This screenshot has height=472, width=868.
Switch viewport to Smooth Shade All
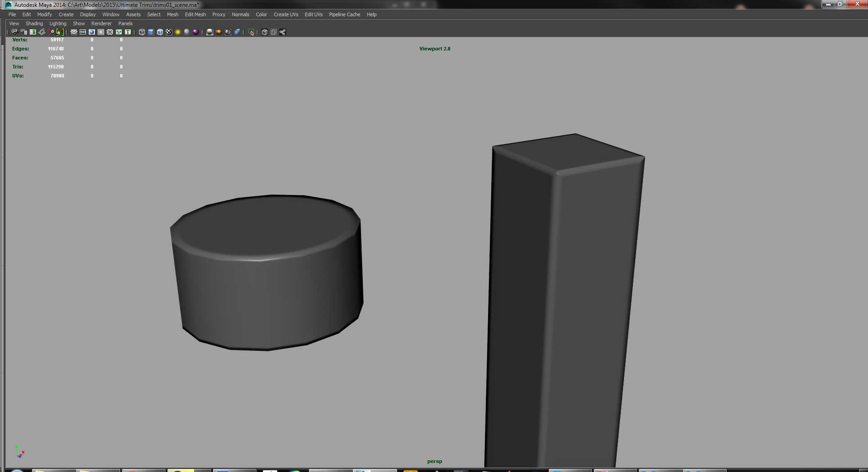(x=151, y=32)
